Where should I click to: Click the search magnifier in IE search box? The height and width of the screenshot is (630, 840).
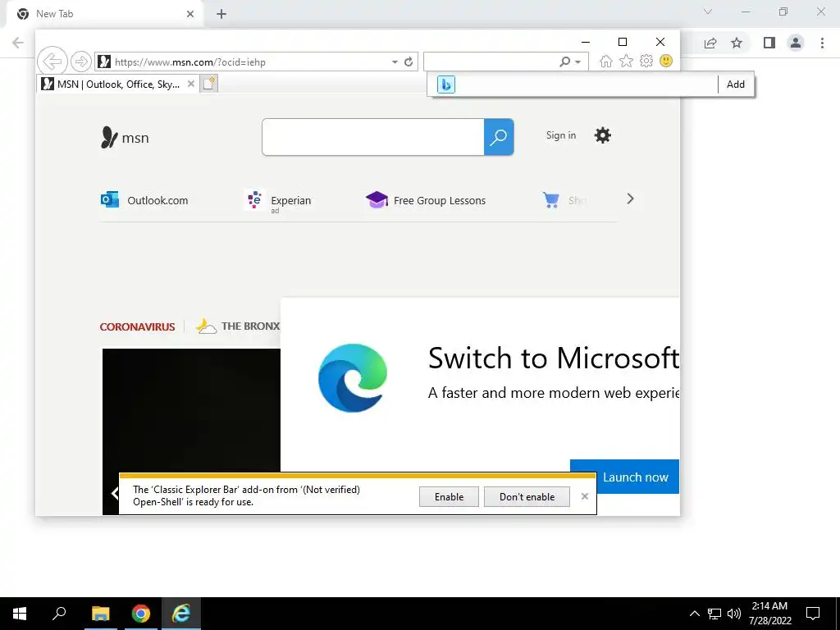point(564,62)
